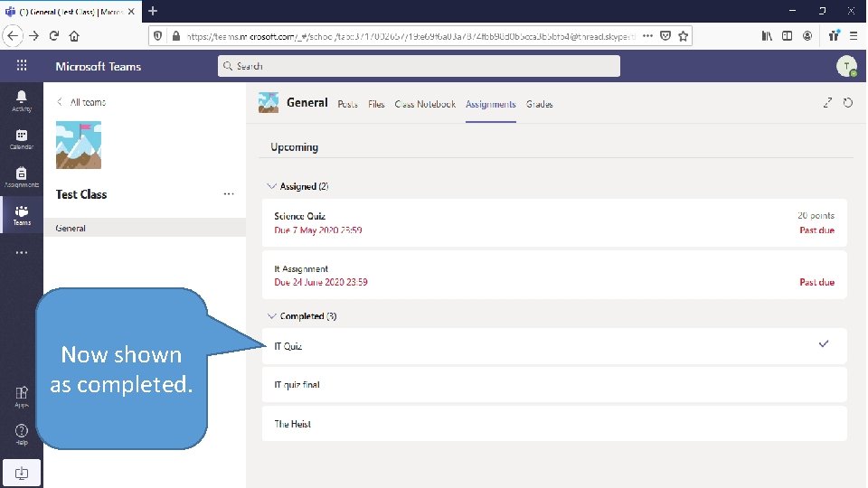Open the app launcher waffle icon
The height and width of the screenshot is (488, 868).
22,66
